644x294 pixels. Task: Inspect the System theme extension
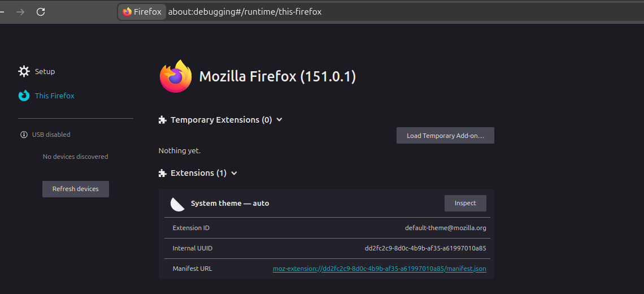[x=465, y=203]
